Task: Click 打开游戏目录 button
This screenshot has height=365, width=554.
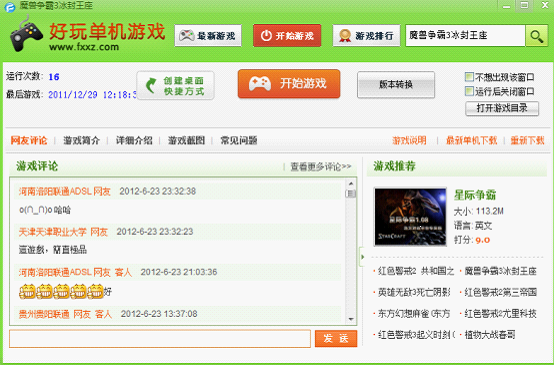Action: [502, 108]
